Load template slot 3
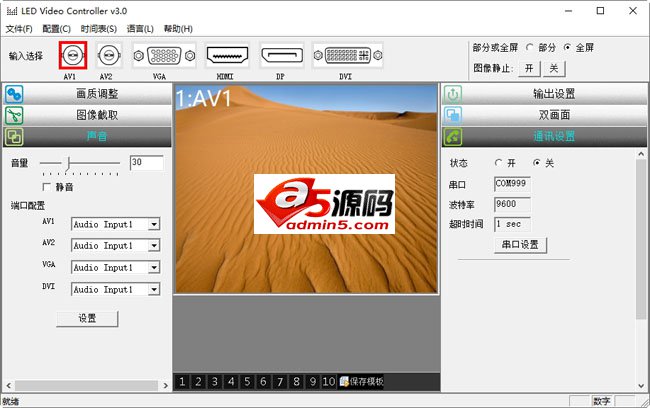This screenshot has height=408, width=650. point(214,381)
